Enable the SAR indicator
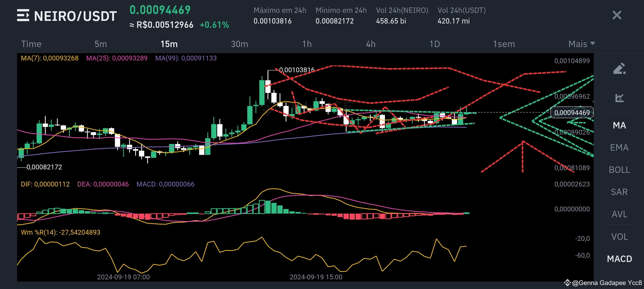This screenshot has width=644, height=289. pyautogui.click(x=619, y=192)
